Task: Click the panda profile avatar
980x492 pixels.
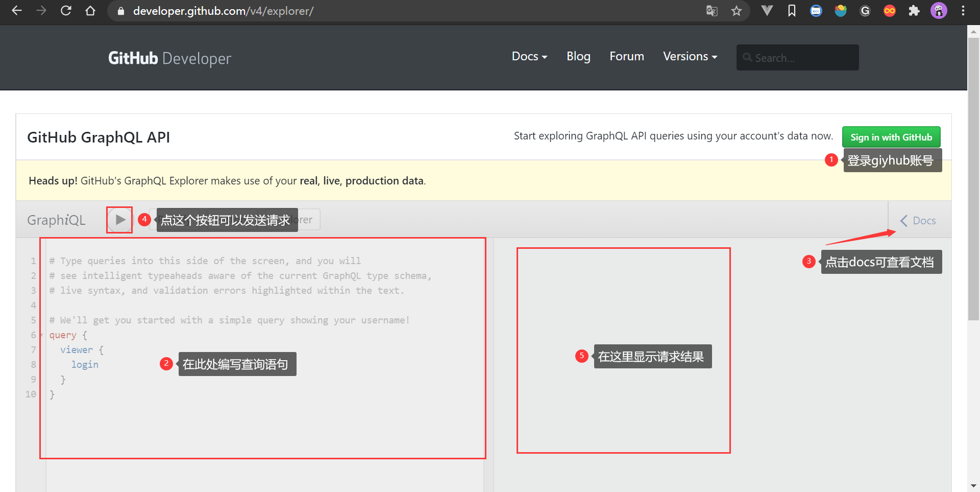Action: pyautogui.click(x=939, y=11)
